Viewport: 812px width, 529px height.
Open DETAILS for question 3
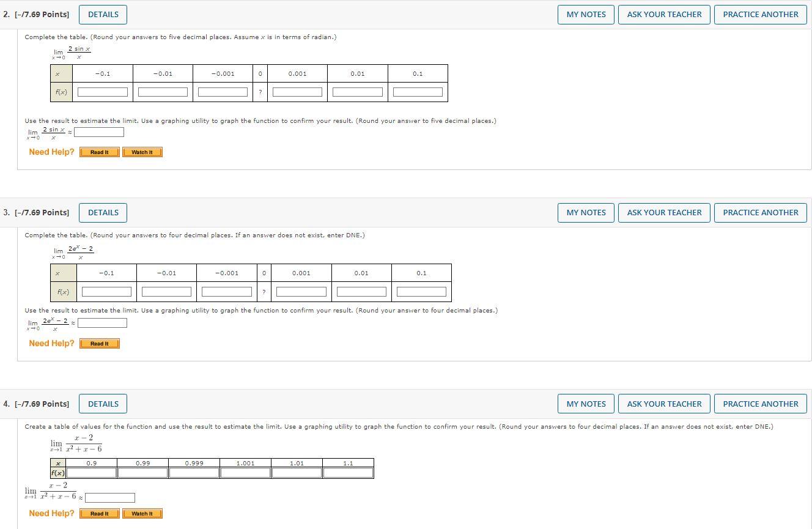tap(102, 212)
